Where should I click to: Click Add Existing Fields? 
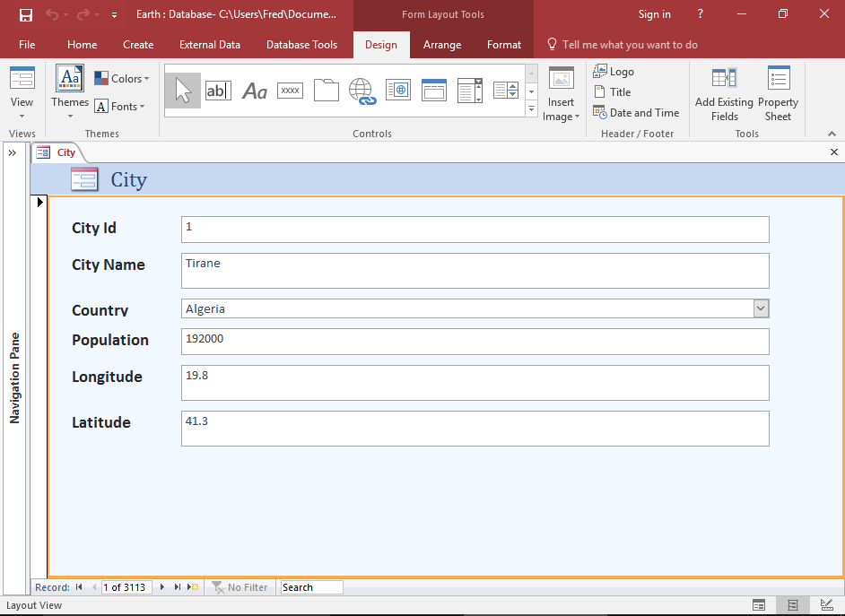click(724, 94)
